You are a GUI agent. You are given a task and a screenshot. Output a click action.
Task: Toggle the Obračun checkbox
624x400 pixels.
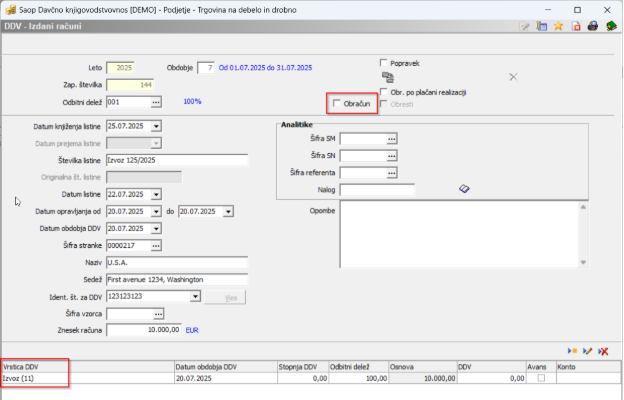(x=337, y=103)
